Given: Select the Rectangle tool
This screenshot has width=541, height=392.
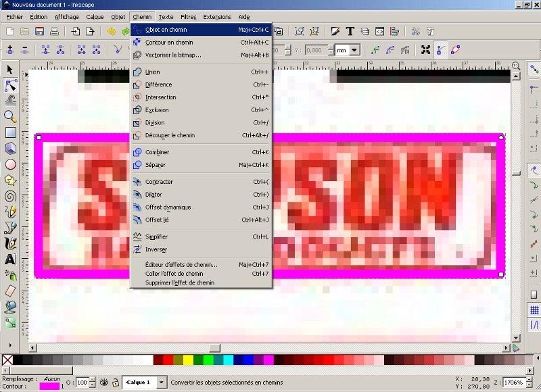Looking at the screenshot, I should pyautogui.click(x=10, y=132).
